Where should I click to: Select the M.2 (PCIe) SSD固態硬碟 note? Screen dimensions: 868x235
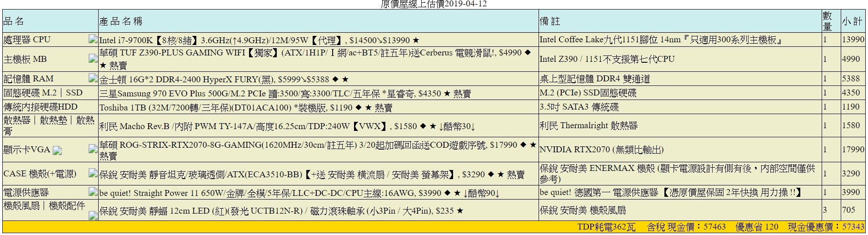588,93
